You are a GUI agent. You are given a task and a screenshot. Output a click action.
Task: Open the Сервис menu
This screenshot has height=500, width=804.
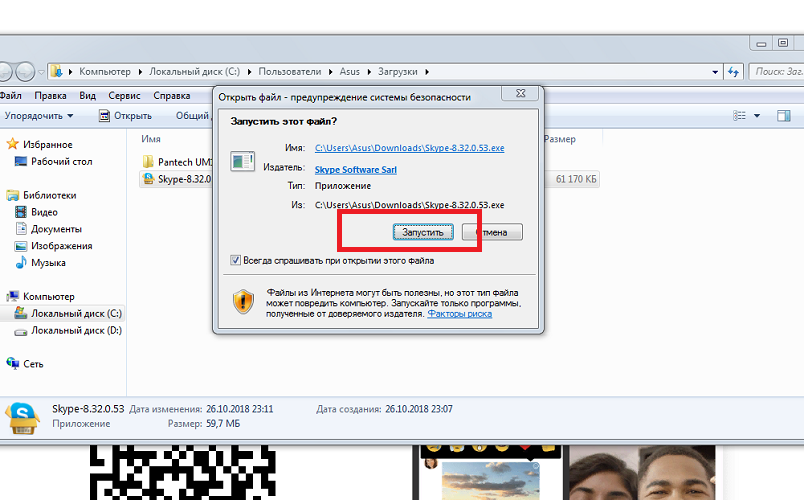[124, 96]
